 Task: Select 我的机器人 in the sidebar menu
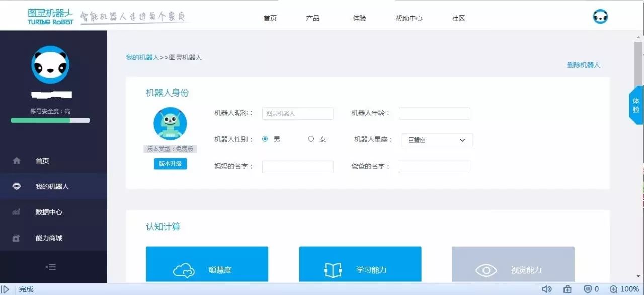coord(53,186)
